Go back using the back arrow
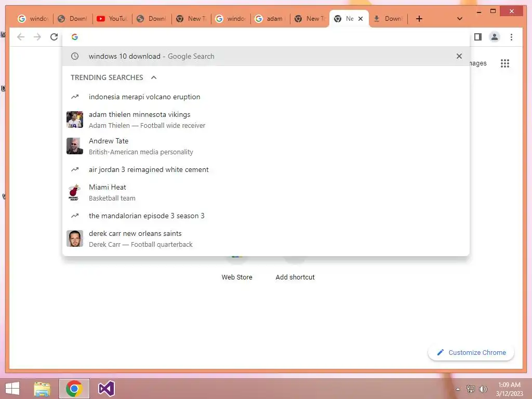This screenshot has width=532, height=399. (x=21, y=37)
